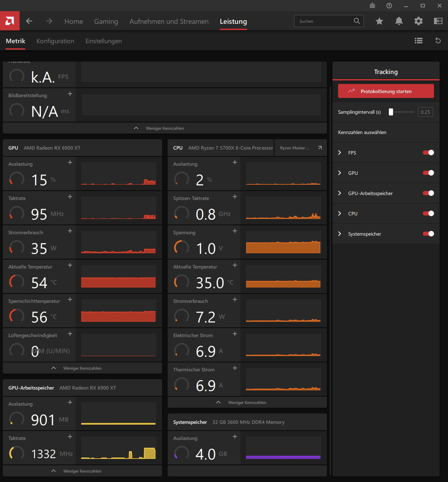448x482 pixels.
Task: Click the CPU Spannung graph
Action: (x=283, y=242)
